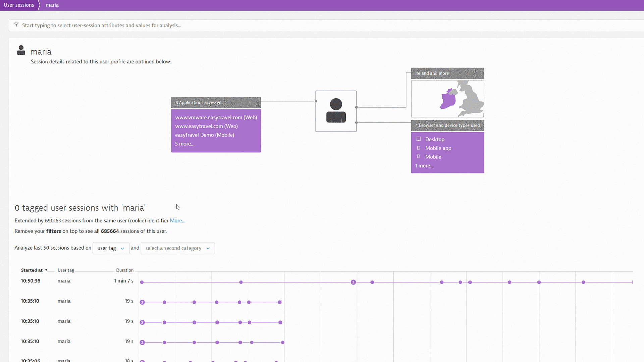
Task: Click the marker numbered 2 on first 10:35:10 row
Action: pyautogui.click(x=142, y=302)
